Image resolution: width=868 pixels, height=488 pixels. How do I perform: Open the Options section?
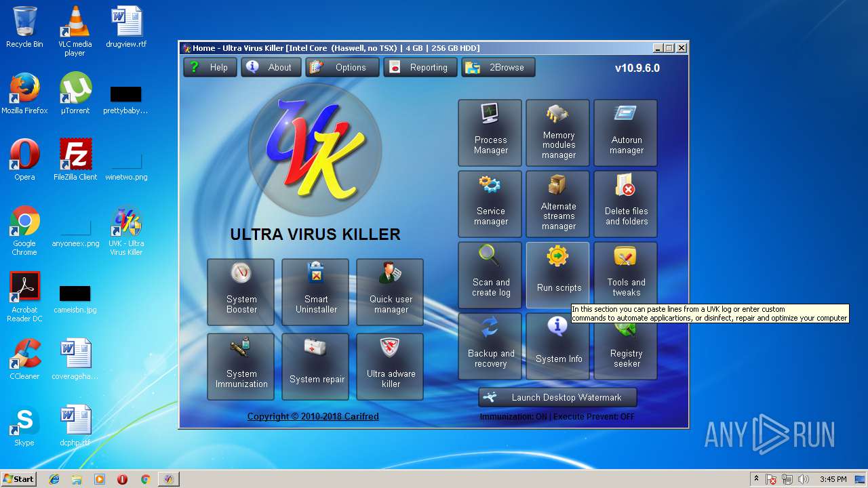[342, 67]
